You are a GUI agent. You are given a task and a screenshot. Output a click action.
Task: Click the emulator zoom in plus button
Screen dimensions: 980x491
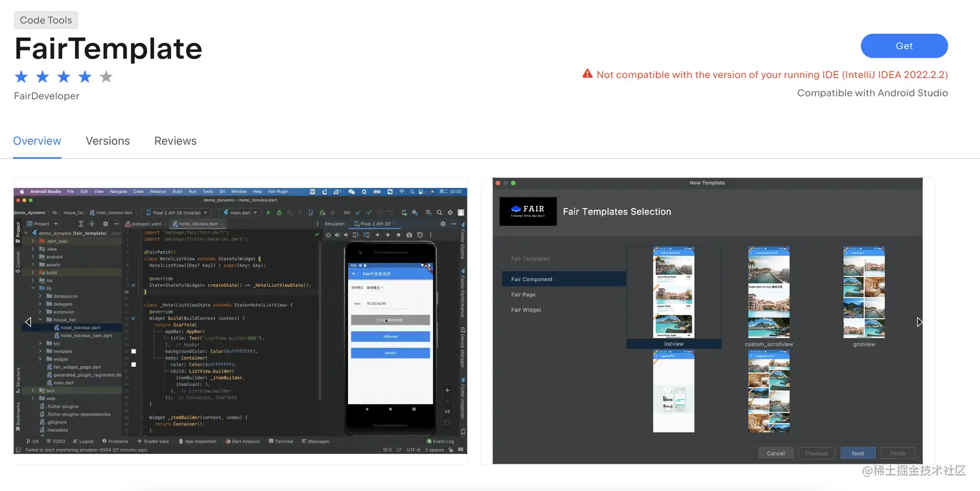click(447, 391)
